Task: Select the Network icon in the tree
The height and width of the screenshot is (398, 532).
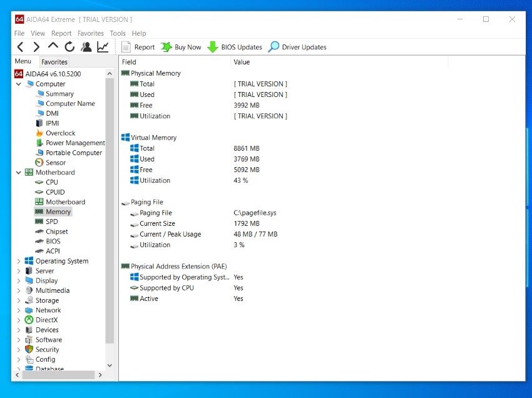Action: coord(29,310)
